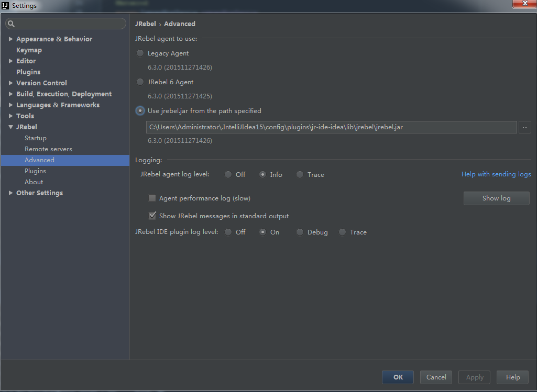The image size is (537, 392).
Task: Expand the Other Settings arrow
Action: pyautogui.click(x=10, y=193)
